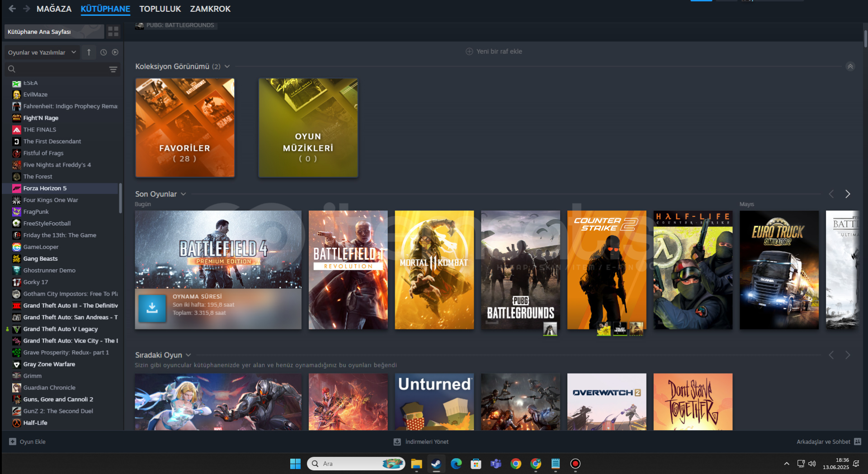
Task: Open Oyunlar ve Yazılımlar dropdown
Action: click(42, 52)
